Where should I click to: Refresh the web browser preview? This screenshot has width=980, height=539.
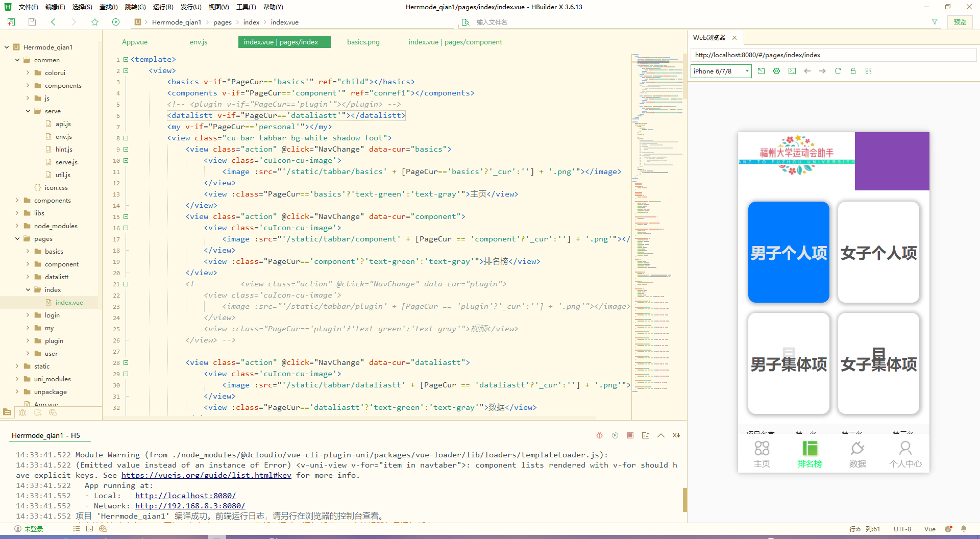coord(838,71)
